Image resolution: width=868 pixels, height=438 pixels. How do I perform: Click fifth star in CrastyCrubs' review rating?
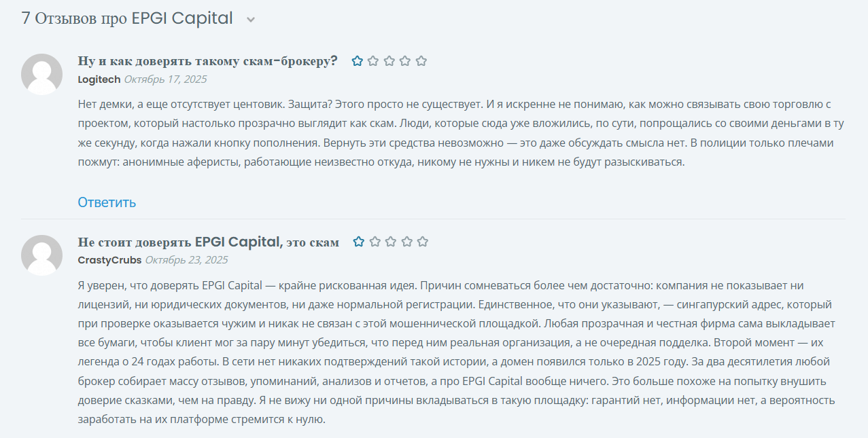(423, 242)
